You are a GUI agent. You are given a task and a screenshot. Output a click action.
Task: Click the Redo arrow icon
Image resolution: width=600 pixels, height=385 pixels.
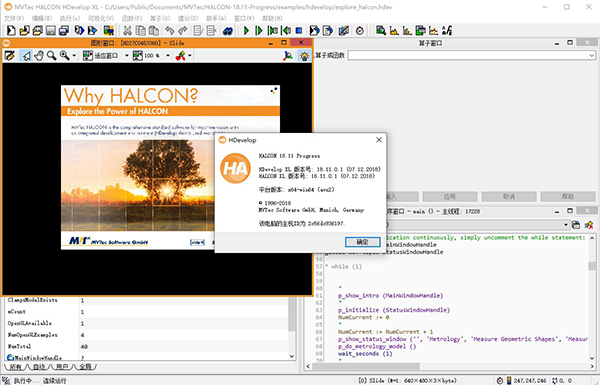click(x=183, y=30)
